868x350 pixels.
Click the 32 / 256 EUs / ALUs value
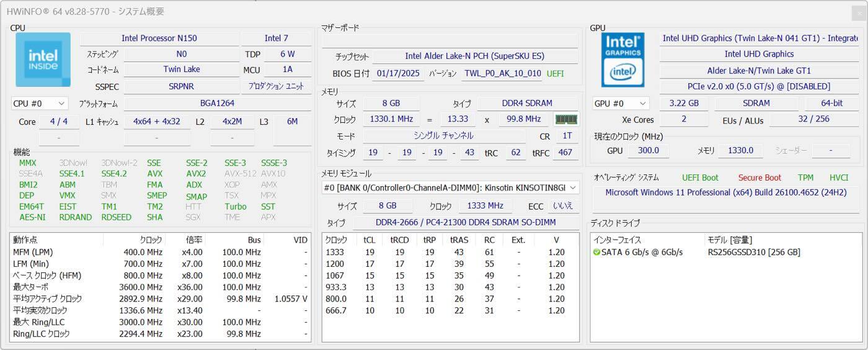tap(814, 119)
